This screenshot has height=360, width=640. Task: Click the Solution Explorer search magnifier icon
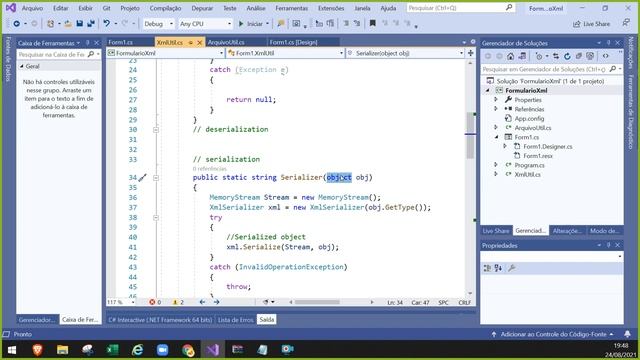(x=613, y=69)
